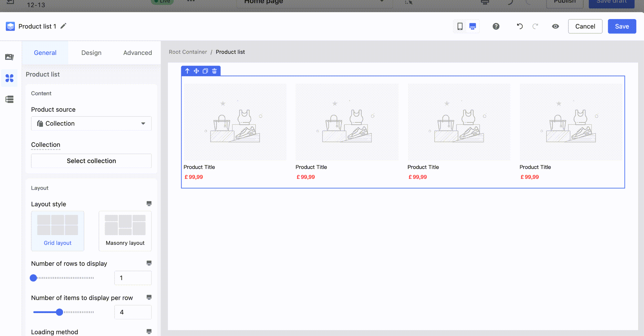The height and width of the screenshot is (336, 644).
Task: Click the Cancel button
Action: point(585,26)
